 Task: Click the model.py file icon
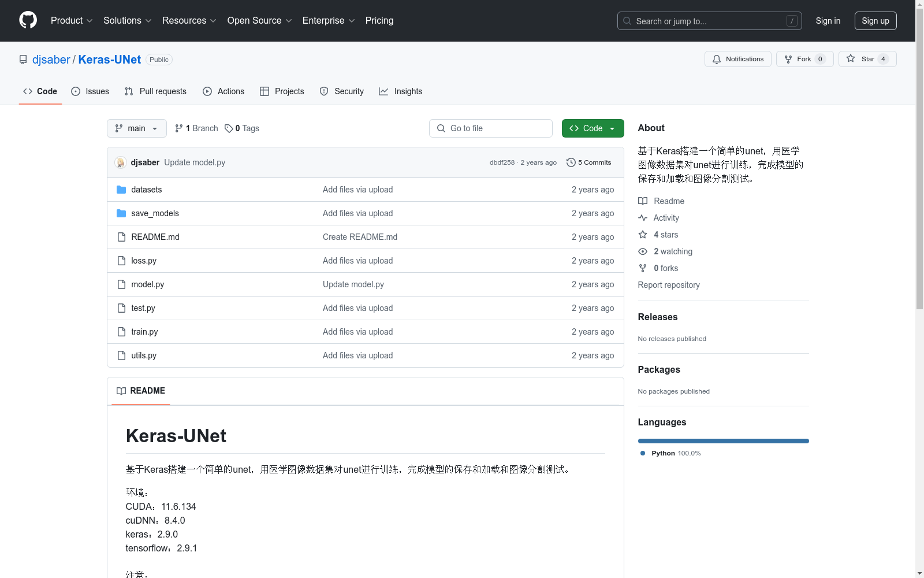(121, 284)
